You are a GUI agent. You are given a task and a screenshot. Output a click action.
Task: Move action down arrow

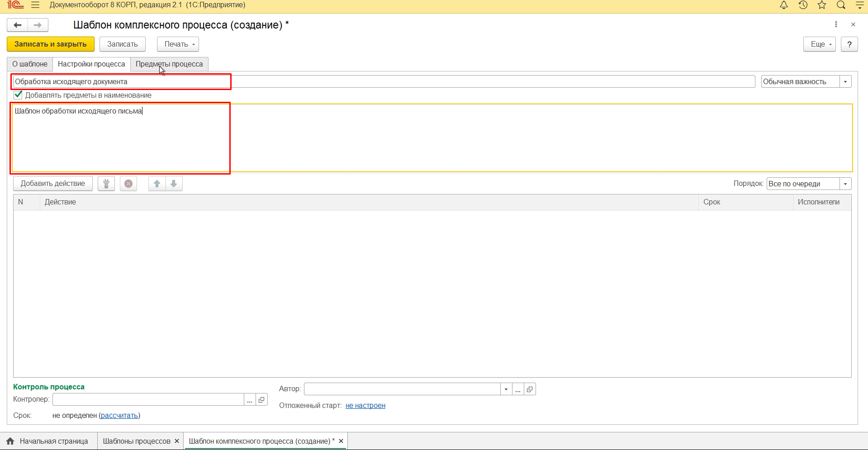pos(174,184)
